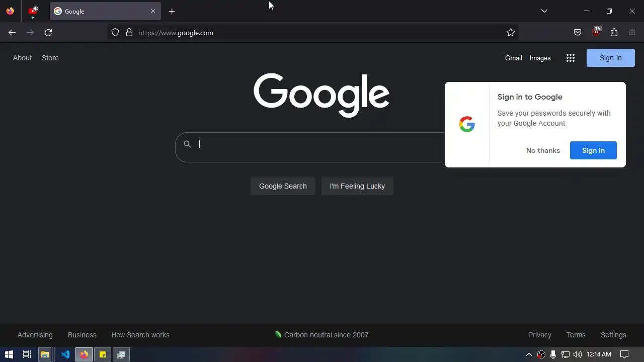Click the Google logo

pos(321,96)
